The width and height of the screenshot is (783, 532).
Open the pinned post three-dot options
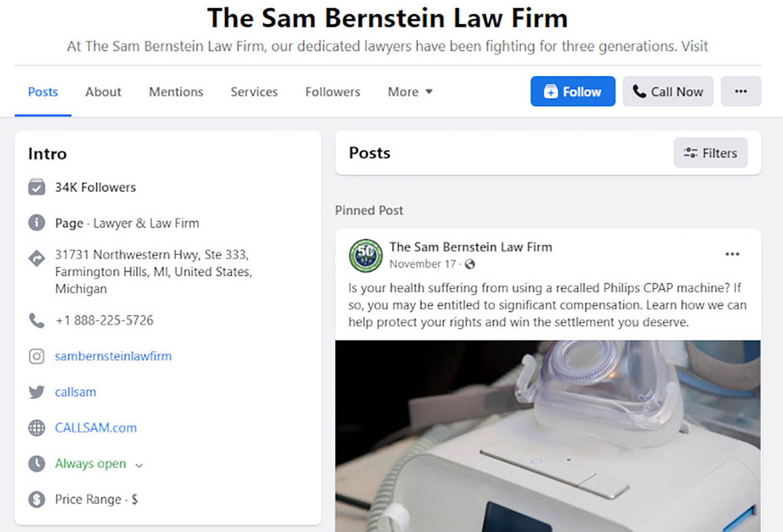(x=732, y=254)
